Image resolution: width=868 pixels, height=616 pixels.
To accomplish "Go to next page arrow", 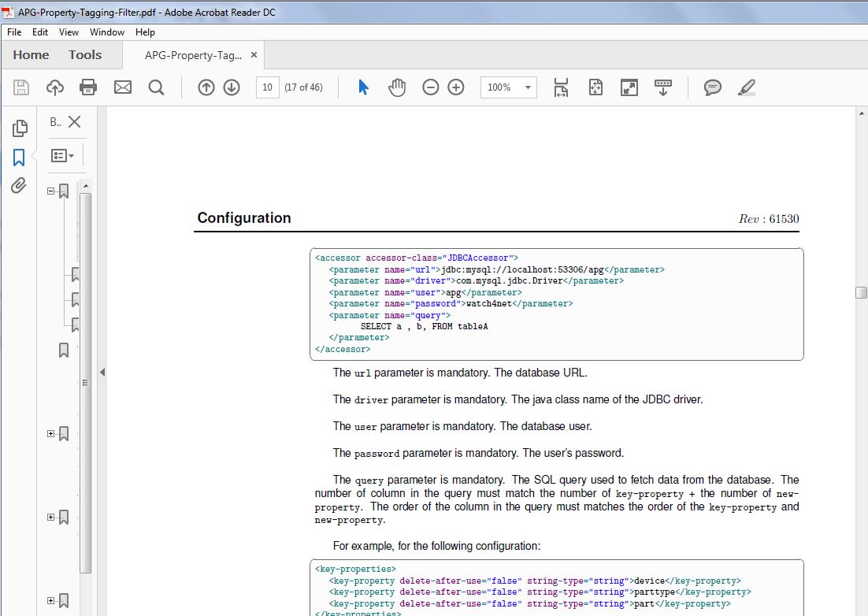I will (x=232, y=87).
